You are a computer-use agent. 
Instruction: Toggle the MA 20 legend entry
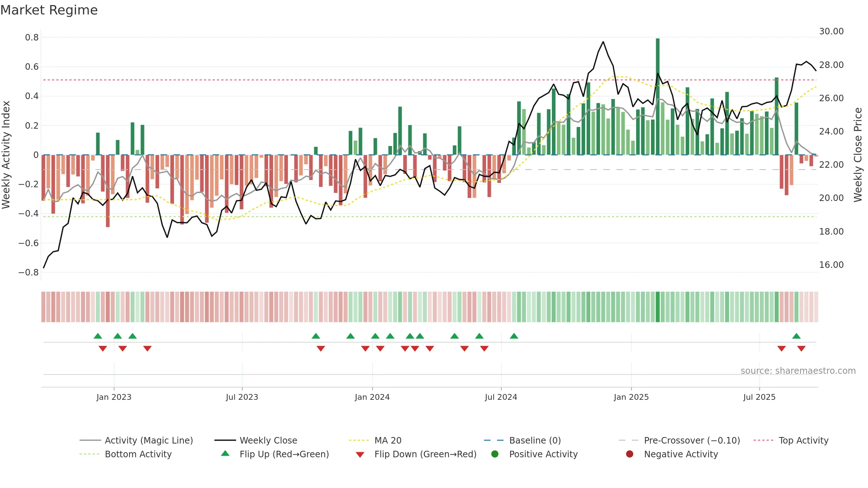pyautogui.click(x=375, y=440)
